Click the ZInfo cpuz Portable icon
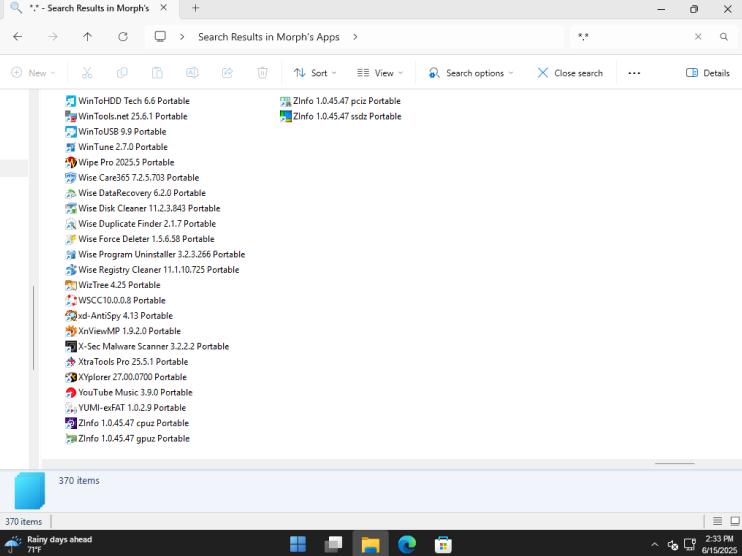The width and height of the screenshot is (742, 556). click(x=71, y=423)
